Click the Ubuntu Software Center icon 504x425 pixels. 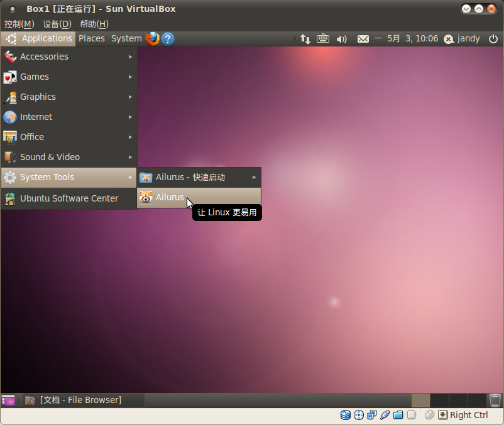(10, 199)
